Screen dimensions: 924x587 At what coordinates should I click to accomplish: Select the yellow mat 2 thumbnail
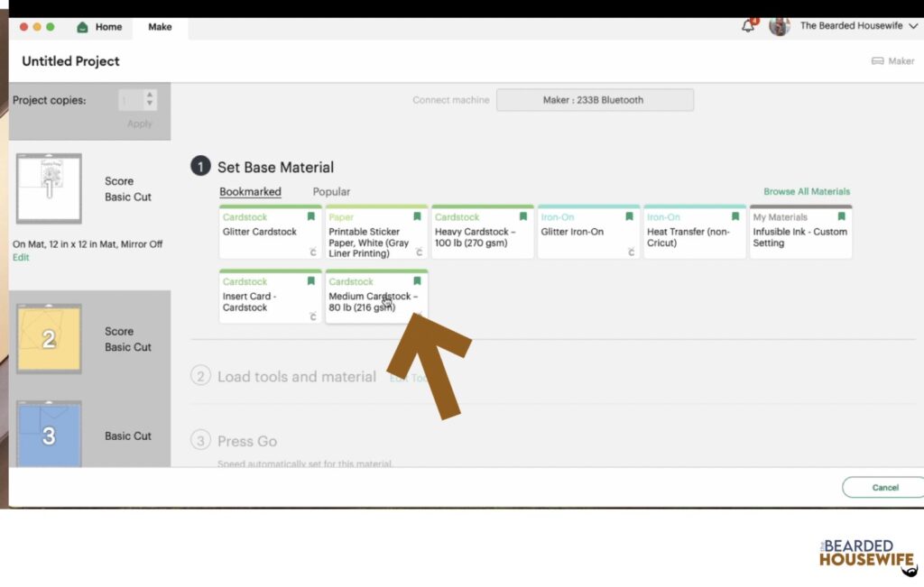coord(49,339)
